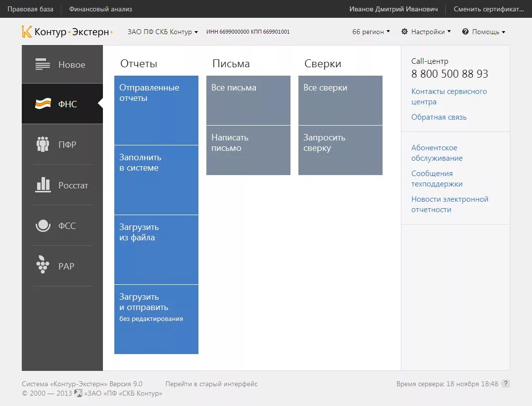Click the small logo icon in footer copyright
Viewport: 532px width, 406px height.
tap(78, 393)
